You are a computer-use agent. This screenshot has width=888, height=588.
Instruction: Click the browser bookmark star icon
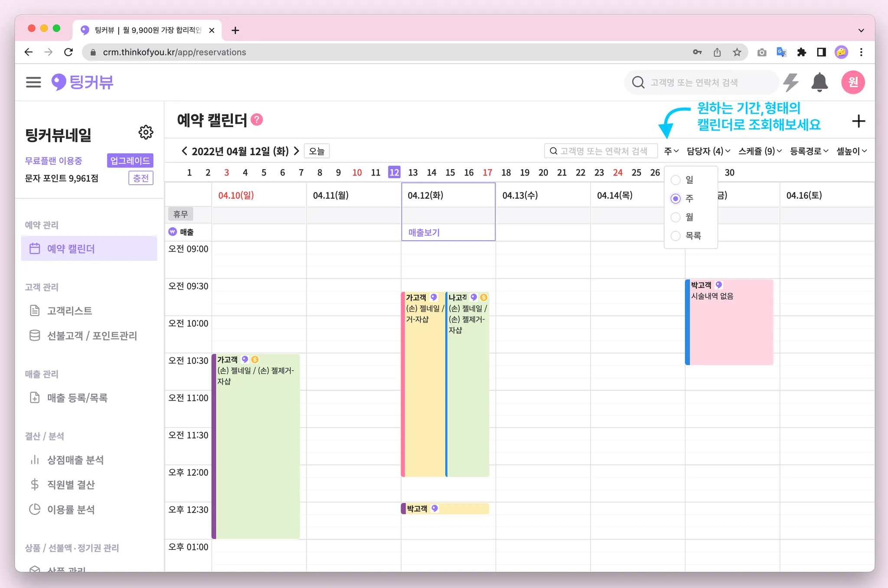click(737, 52)
